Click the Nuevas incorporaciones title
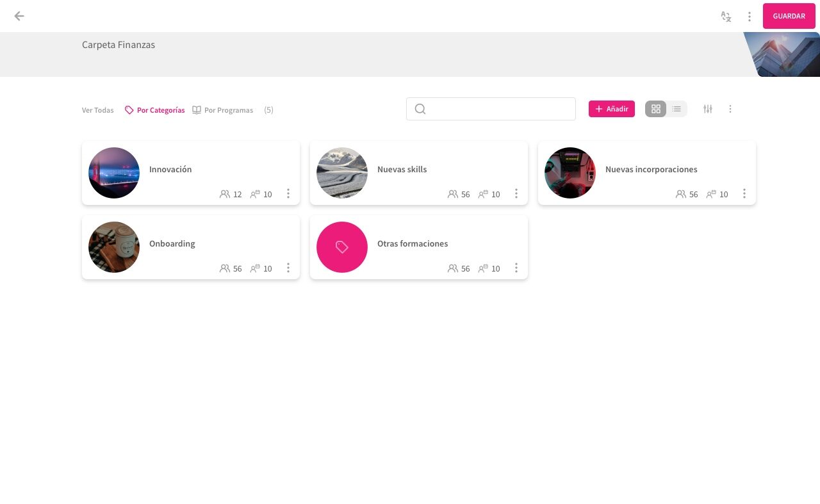The height and width of the screenshot is (504, 820). (x=651, y=170)
